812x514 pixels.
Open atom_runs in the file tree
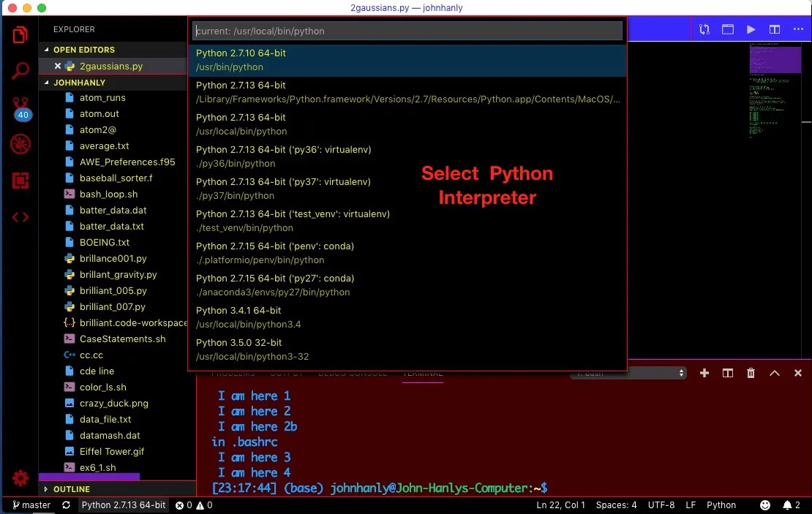pos(102,98)
